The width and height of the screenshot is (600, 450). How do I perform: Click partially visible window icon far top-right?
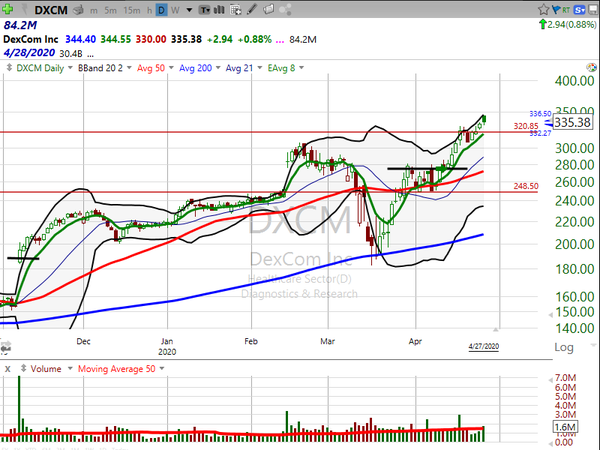595,9
